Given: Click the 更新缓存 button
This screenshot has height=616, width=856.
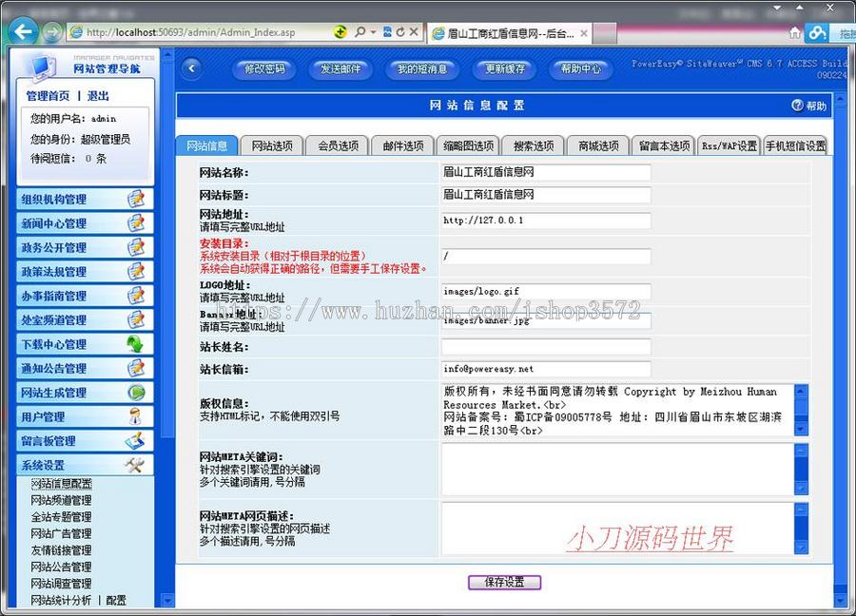Looking at the screenshot, I should (504, 69).
